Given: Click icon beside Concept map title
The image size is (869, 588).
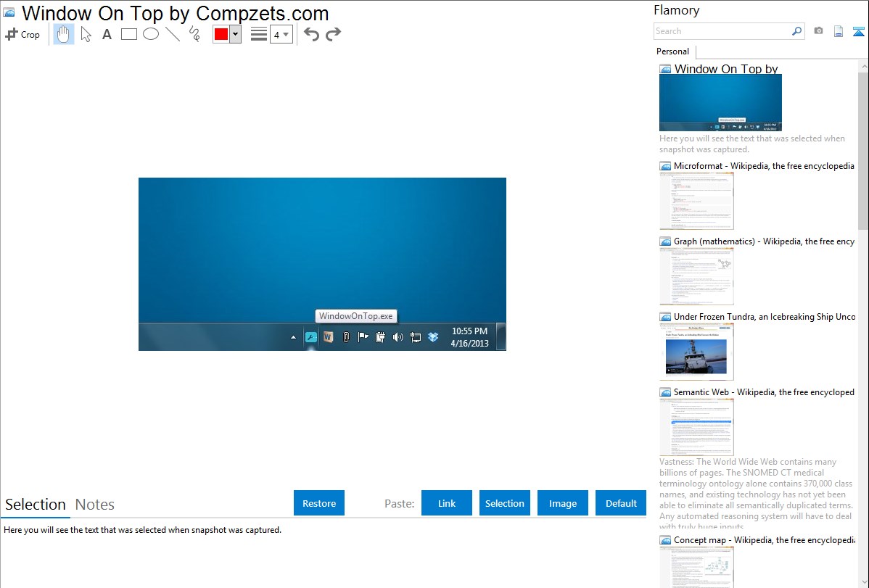Looking at the screenshot, I should pos(665,540).
